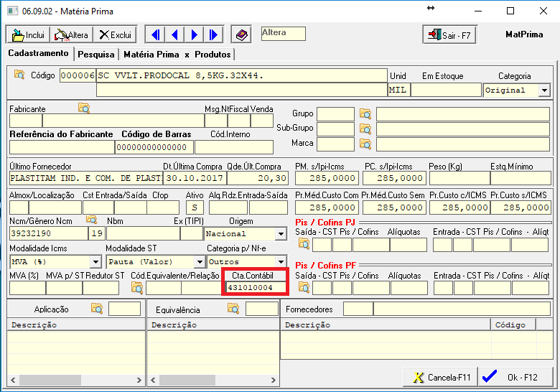This screenshot has height=392, width=560.
Task: Click the Grupo lookup icon
Action: (365, 114)
